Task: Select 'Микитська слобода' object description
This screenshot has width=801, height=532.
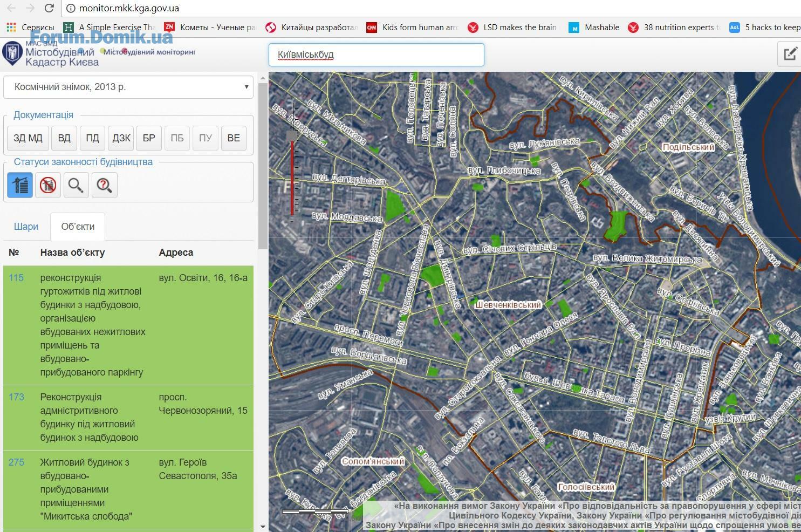Action: coord(86,489)
